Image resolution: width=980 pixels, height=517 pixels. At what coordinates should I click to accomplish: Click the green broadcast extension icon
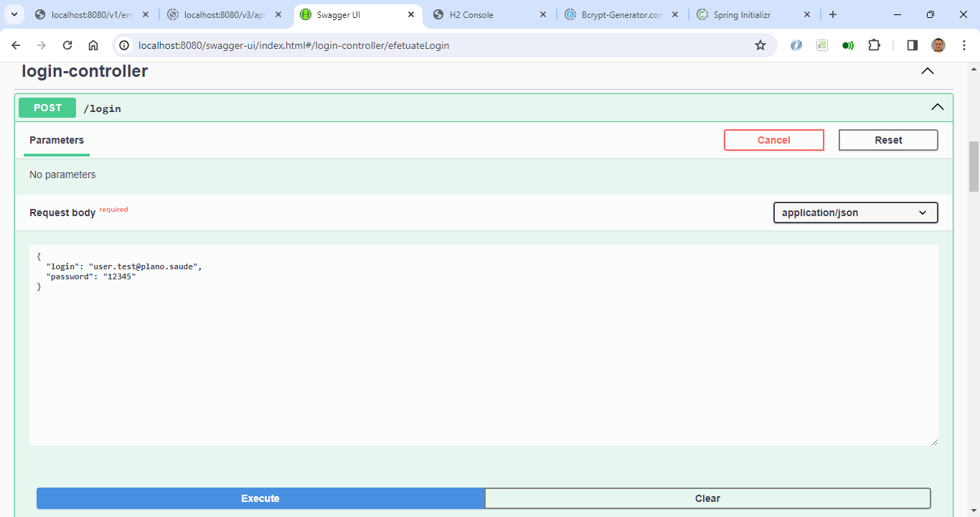click(848, 45)
